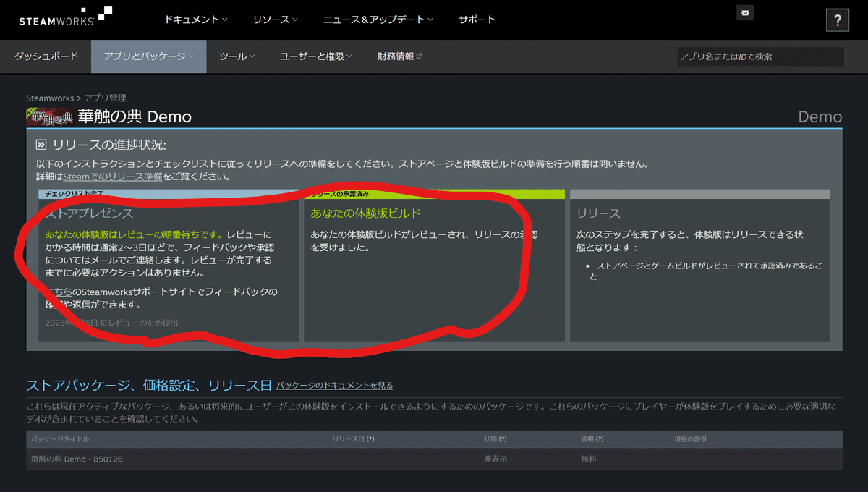868x492 pixels.
Task: Click the ストアパッケージ、価格設定、リリース日 heading
Action: (149, 385)
